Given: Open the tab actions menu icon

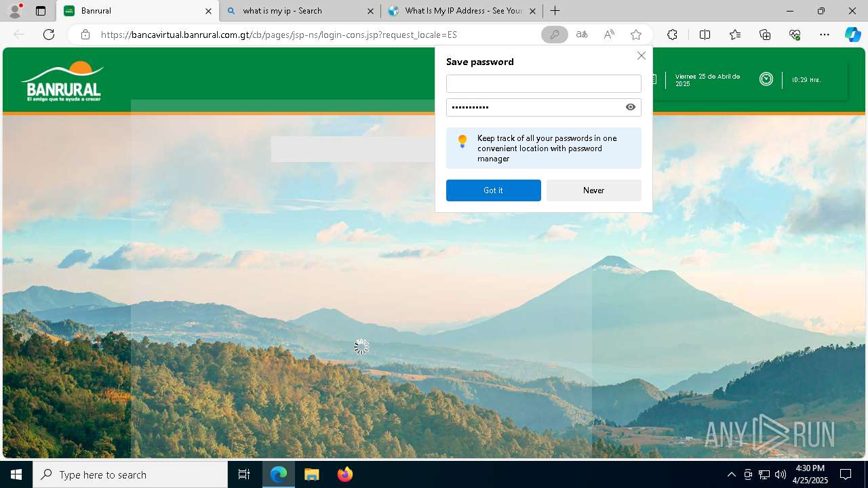Looking at the screenshot, I should tap(41, 11).
